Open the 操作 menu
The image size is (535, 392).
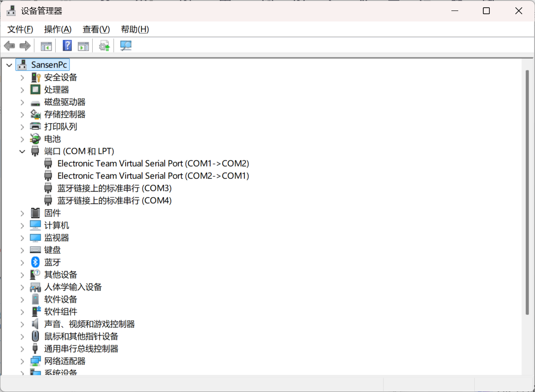coord(57,29)
